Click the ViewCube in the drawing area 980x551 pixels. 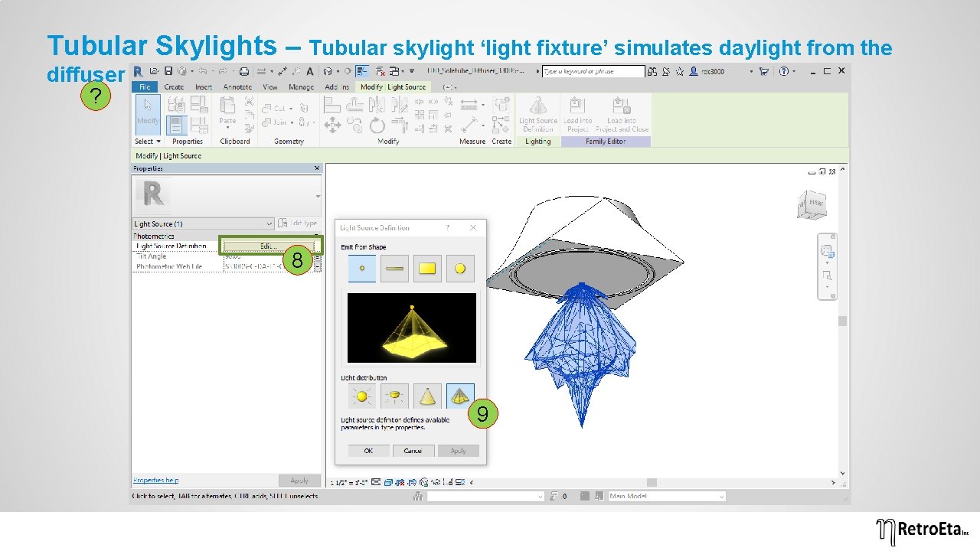[811, 205]
